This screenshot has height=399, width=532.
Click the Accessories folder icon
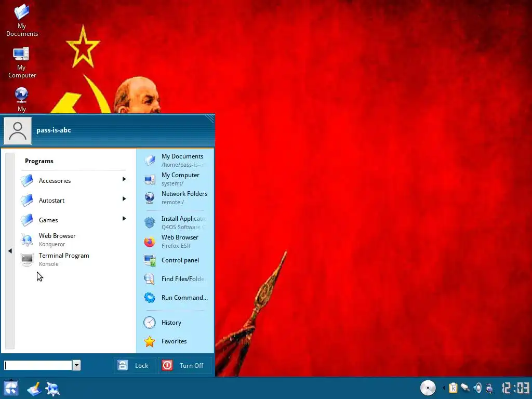coord(27,180)
